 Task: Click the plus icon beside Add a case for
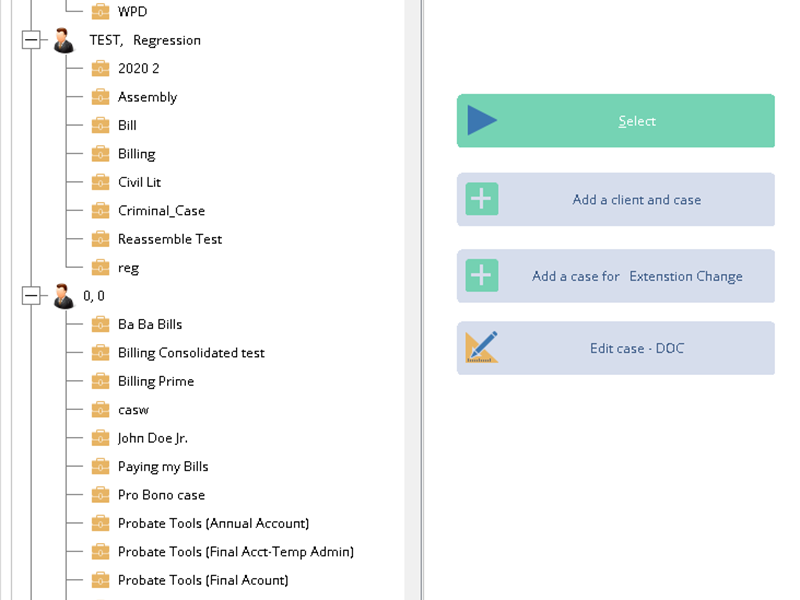[482, 275]
